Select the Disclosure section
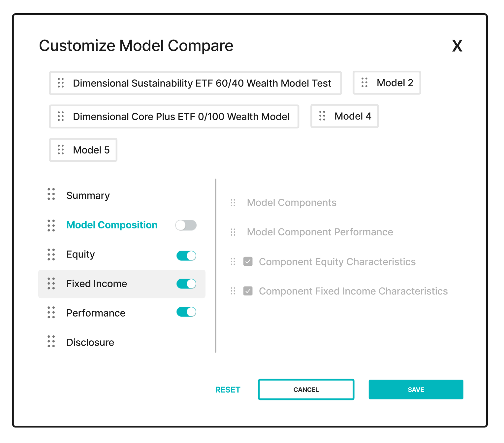 coord(90,342)
